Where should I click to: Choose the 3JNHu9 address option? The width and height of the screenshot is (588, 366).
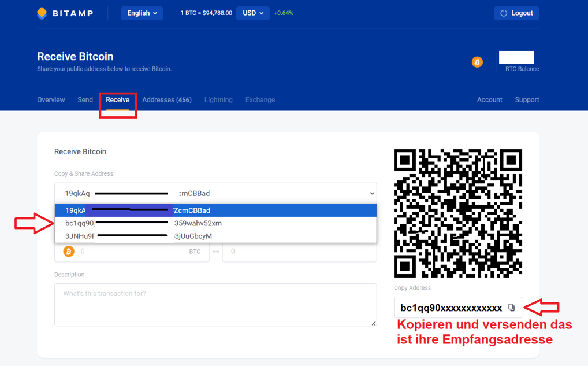(x=215, y=236)
